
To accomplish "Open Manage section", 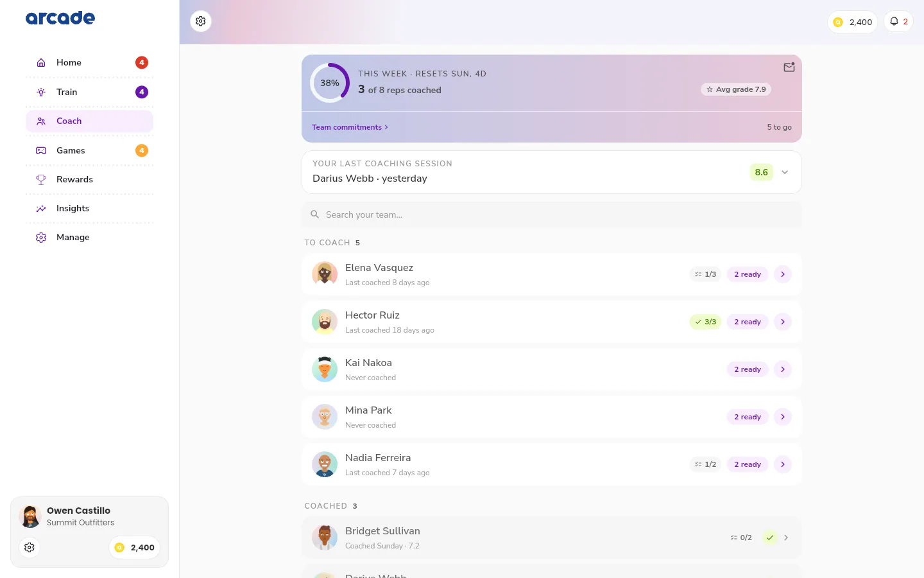I will (x=89, y=237).
